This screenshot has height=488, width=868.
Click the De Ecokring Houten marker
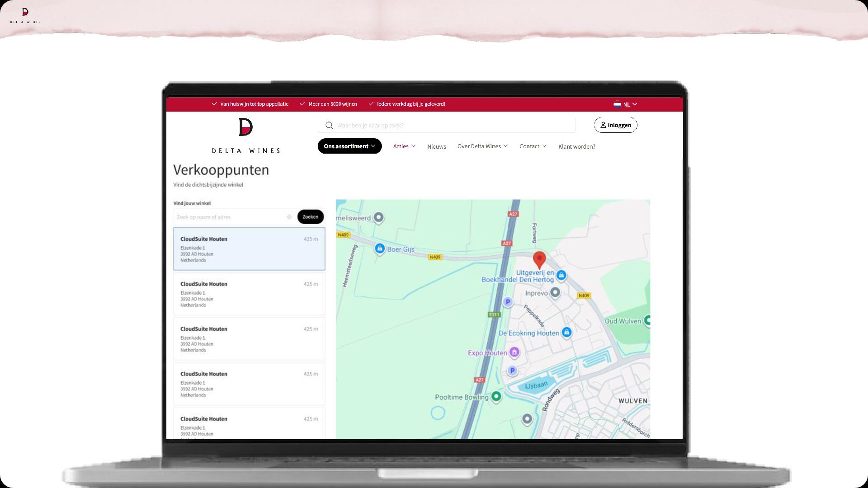[566, 333]
